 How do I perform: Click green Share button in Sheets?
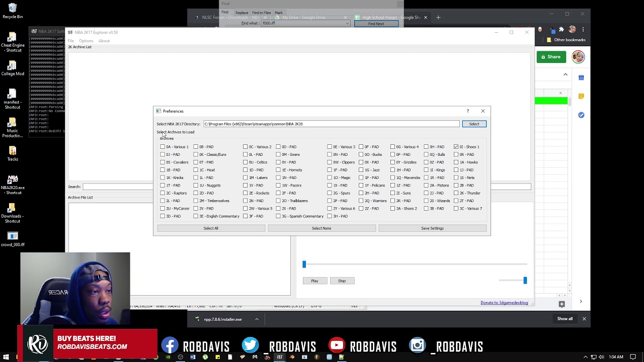click(x=551, y=57)
